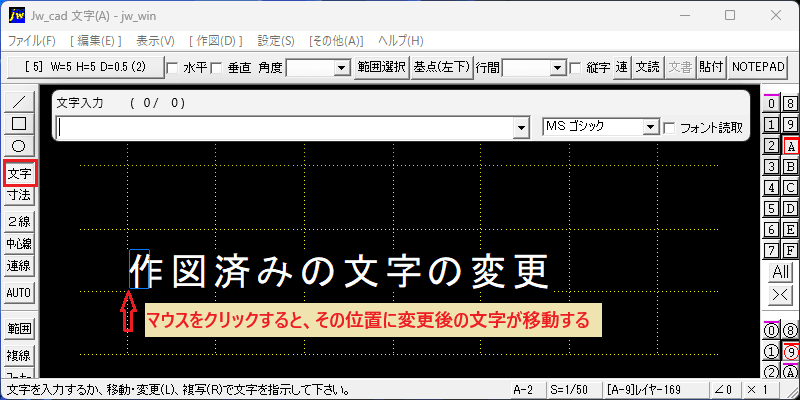Click the All layers button
The width and height of the screenshot is (800, 400).
click(781, 272)
